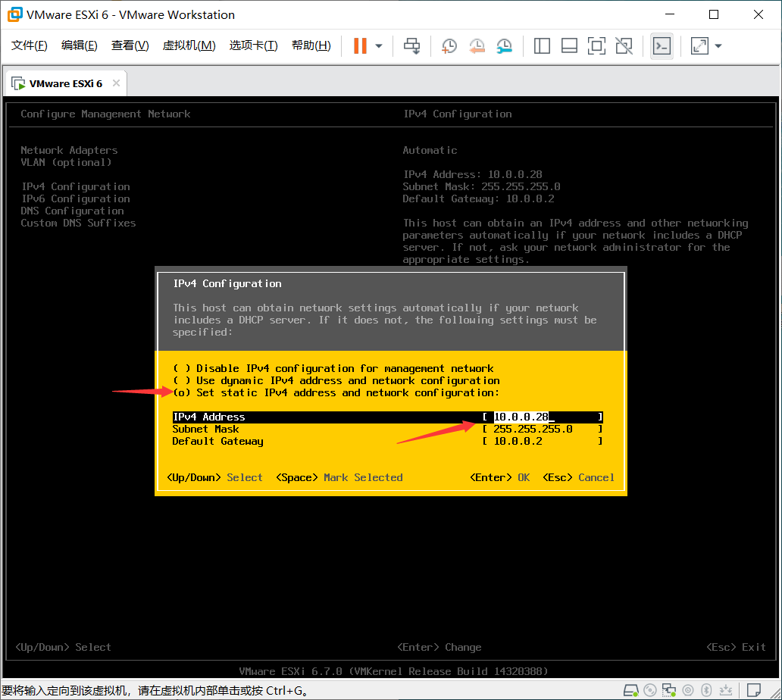Select Disable IPv4 configuration radio option
This screenshot has width=782, height=700.
point(333,368)
